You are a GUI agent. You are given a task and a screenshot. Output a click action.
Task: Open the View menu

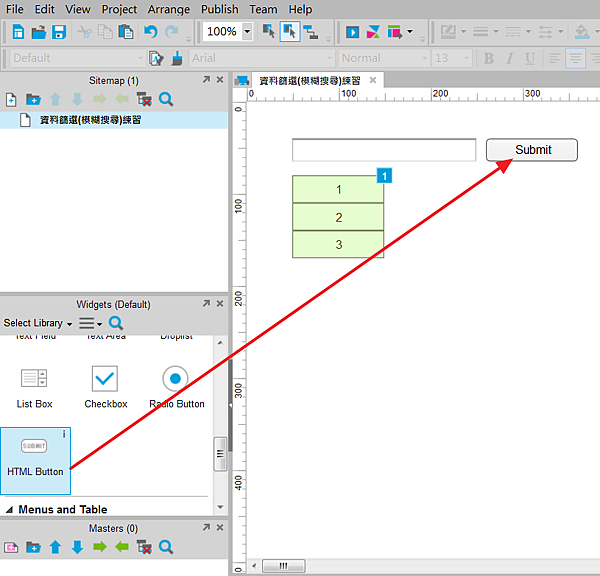pos(78,9)
